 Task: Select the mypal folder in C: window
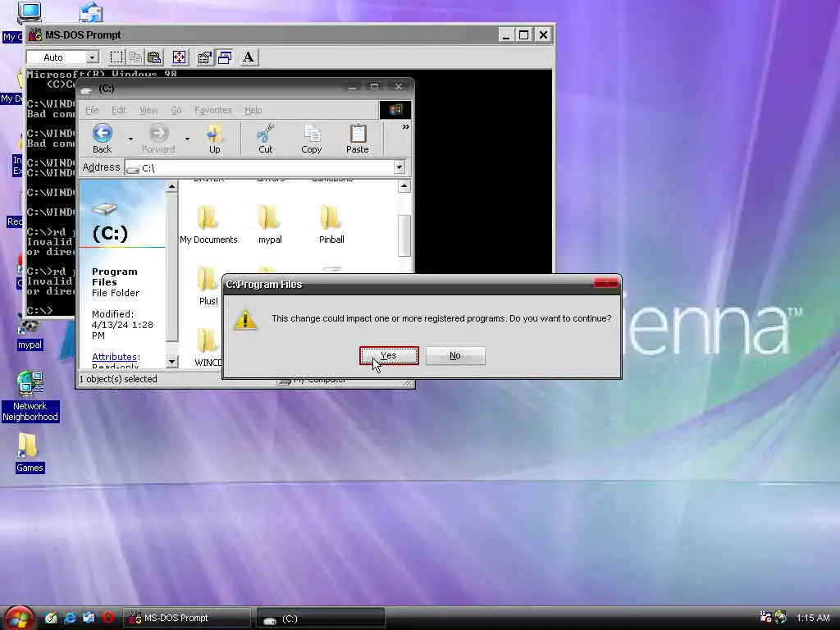[x=270, y=225]
